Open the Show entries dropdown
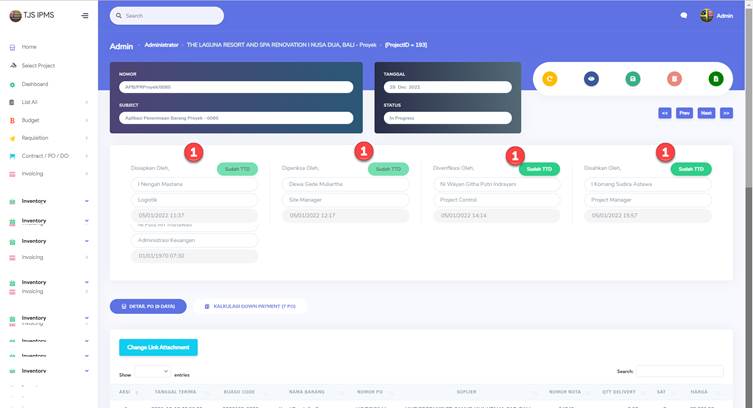753x408 pixels. pyautogui.click(x=152, y=371)
